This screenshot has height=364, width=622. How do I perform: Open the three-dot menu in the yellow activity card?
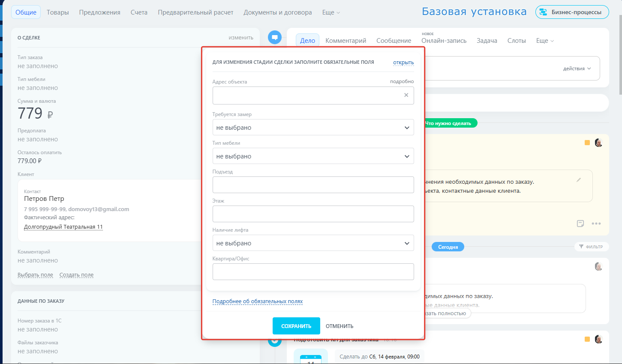coord(596,224)
